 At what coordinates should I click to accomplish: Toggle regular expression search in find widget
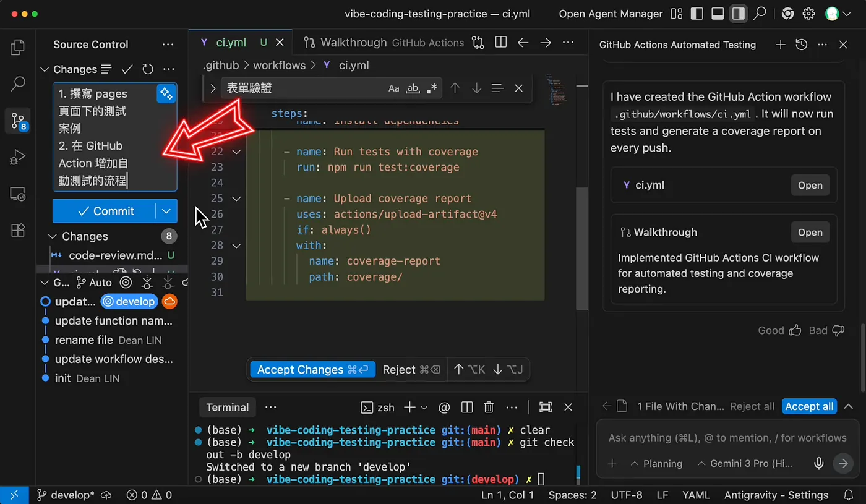tap(432, 88)
